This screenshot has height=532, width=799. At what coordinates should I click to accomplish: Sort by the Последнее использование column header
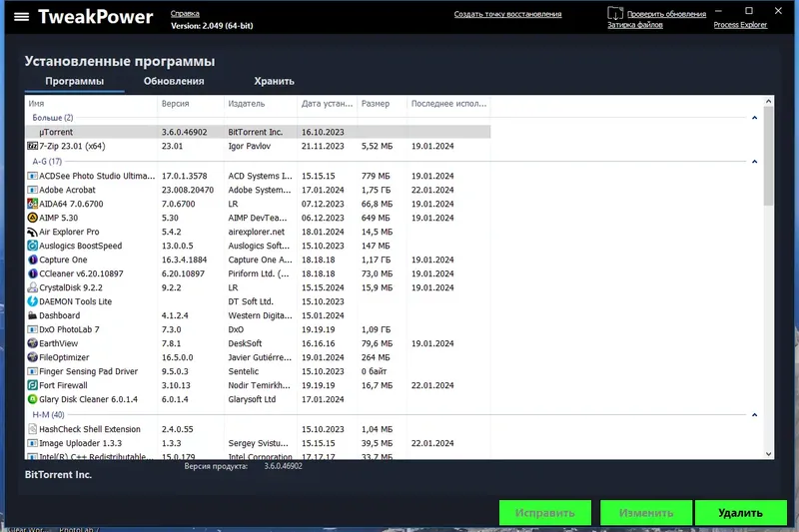pos(448,104)
